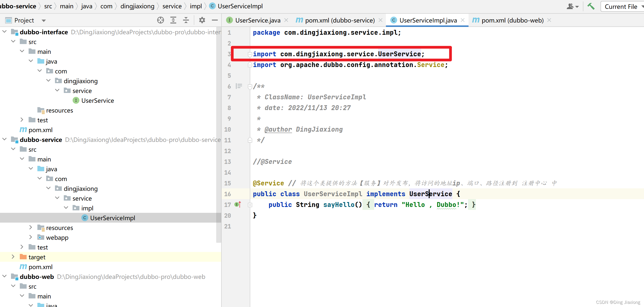The image size is (644, 307).
Task: Select the target folder row
Action: [x=110, y=257]
